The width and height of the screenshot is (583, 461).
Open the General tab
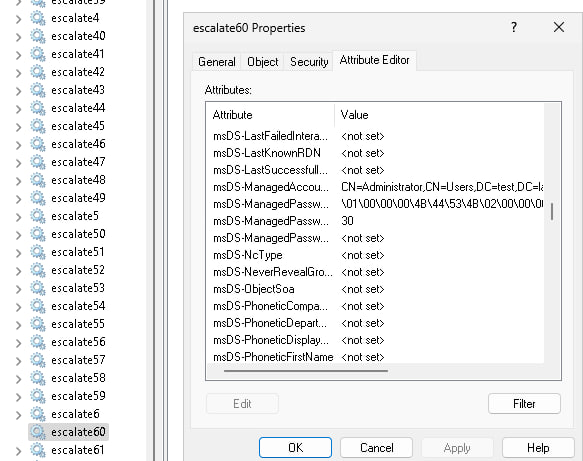pos(217,62)
